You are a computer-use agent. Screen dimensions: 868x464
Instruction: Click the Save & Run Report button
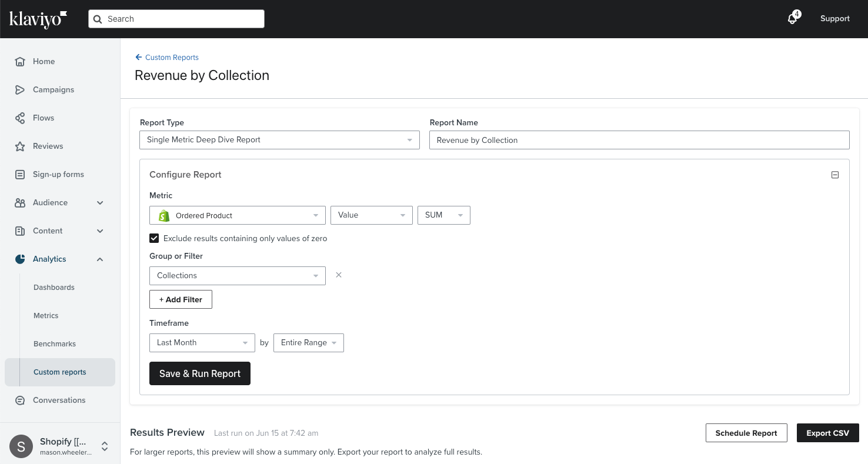coord(199,373)
